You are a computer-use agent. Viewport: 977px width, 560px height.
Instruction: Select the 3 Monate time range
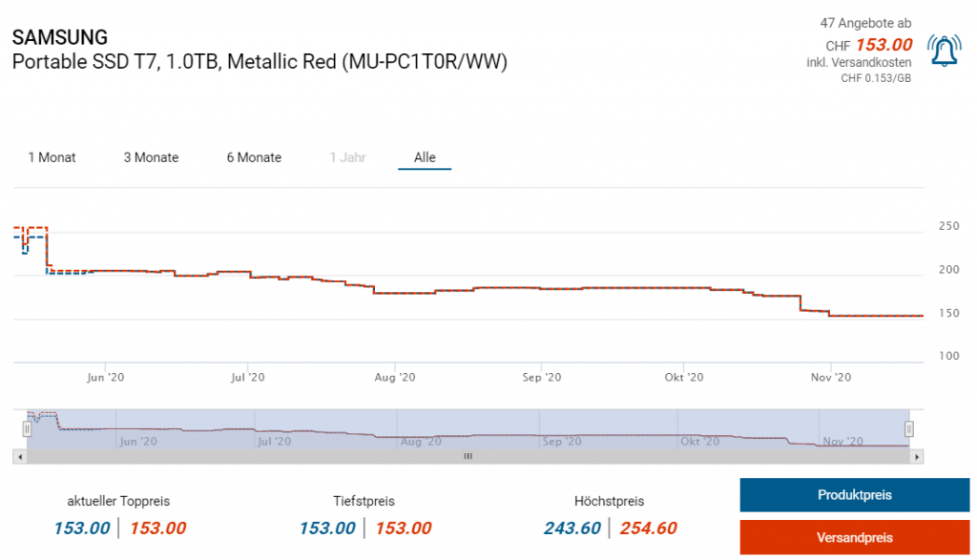pos(151,157)
